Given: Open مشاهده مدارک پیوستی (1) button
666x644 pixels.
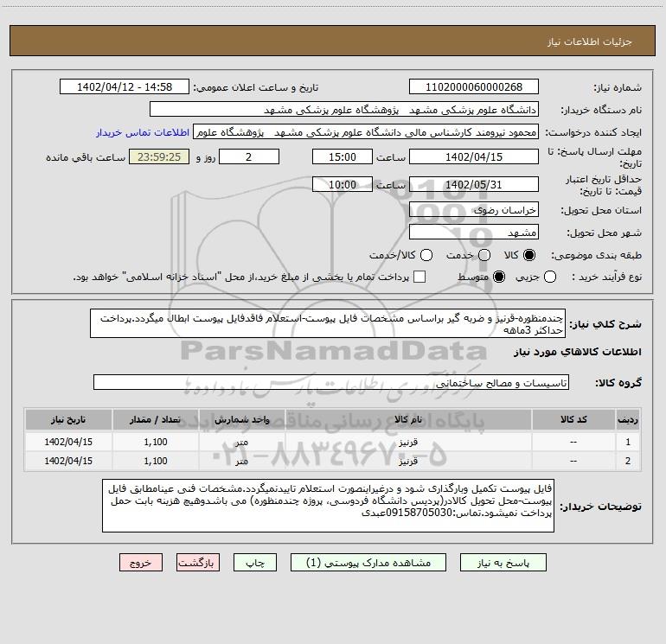Looking at the screenshot, I should (x=368, y=563).
